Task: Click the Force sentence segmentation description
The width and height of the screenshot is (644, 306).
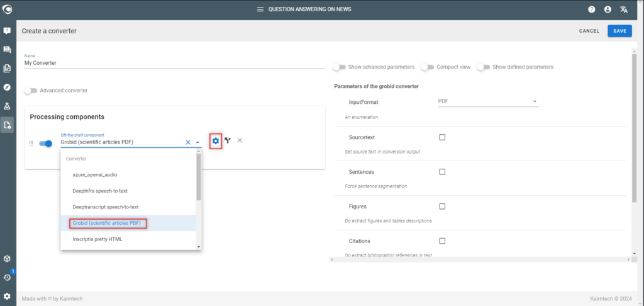Action: (x=376, y=186)
